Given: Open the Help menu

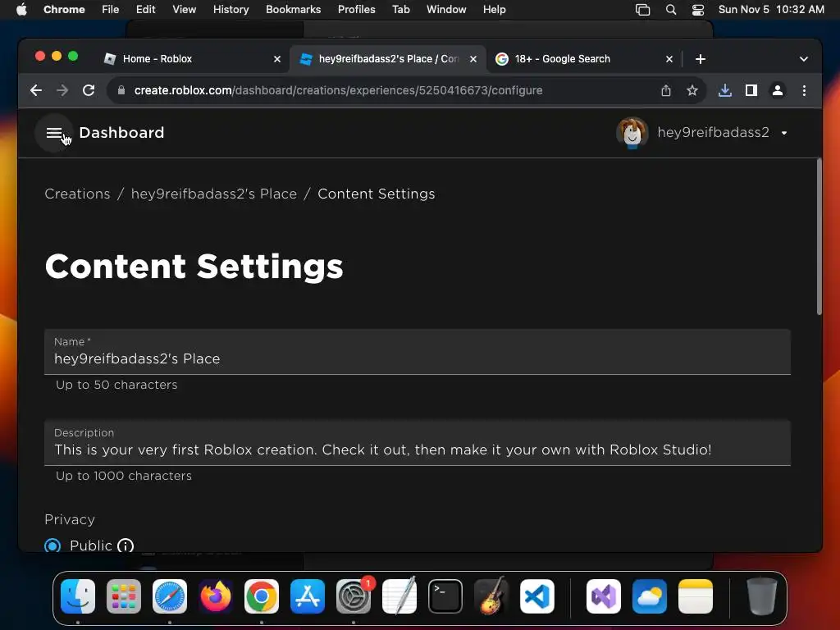Looking at the screenshot, I should pos(494,9).
